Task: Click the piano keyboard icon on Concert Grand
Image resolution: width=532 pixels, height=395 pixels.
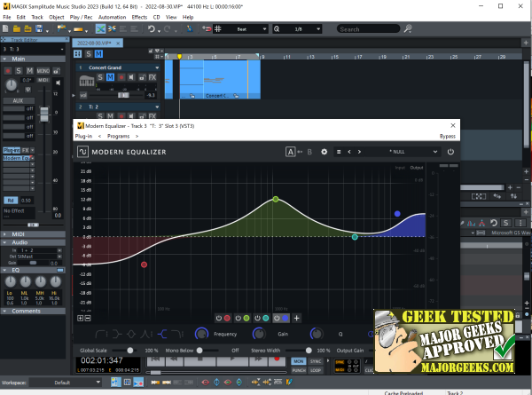Action: click(x=87, y=81)
